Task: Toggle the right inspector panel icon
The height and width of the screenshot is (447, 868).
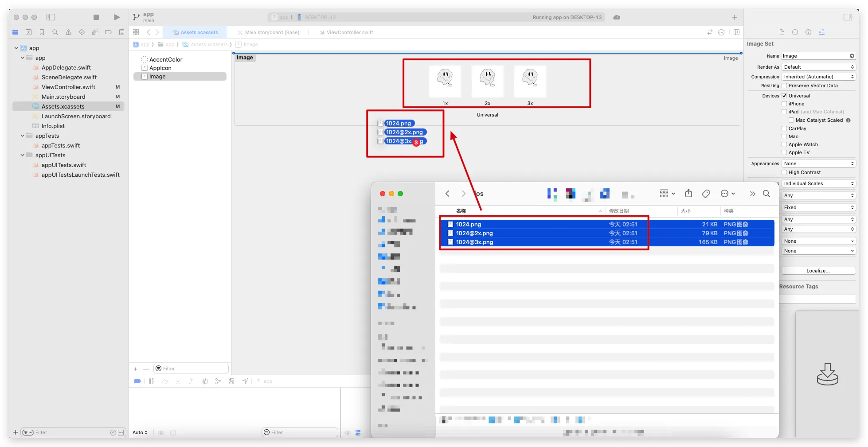Action: coord(848,17)
